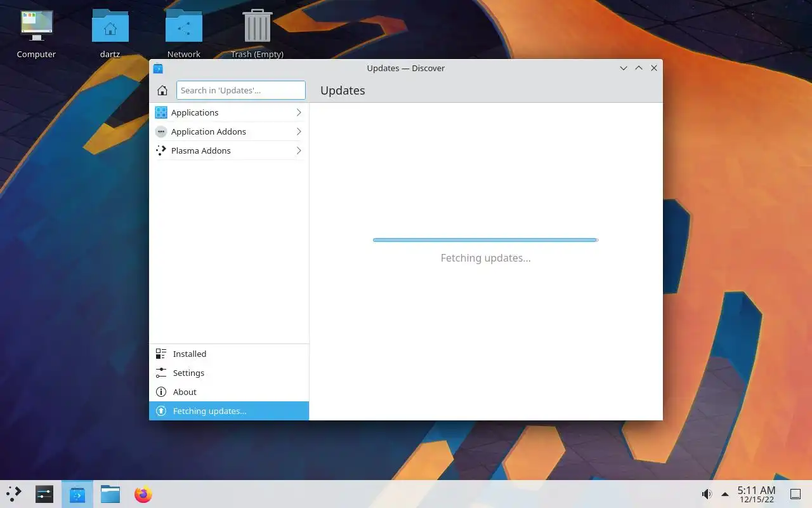This screenshot has width=812, height=508.
Task: Open the Network desktop folder
Action: point(184,26)
